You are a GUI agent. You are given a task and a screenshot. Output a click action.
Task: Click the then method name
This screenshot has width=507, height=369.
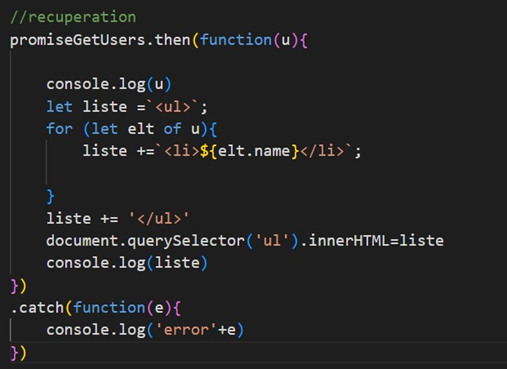point(173,40)
